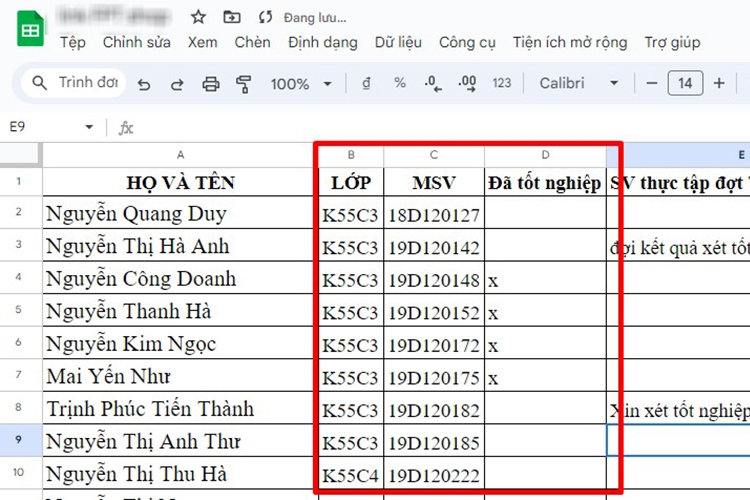Select the MSV header cell

(434, 182)
